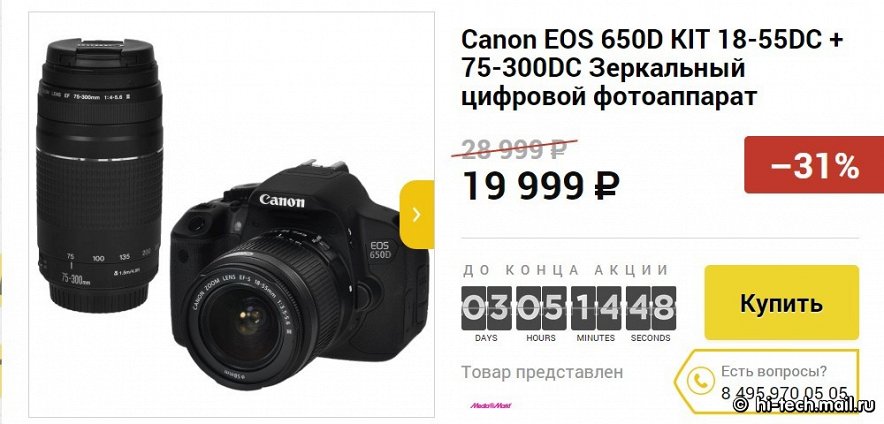This screenshot has height=424, width=884.
Task: Click the Есть вопросы? text
Action: (774, 372)
